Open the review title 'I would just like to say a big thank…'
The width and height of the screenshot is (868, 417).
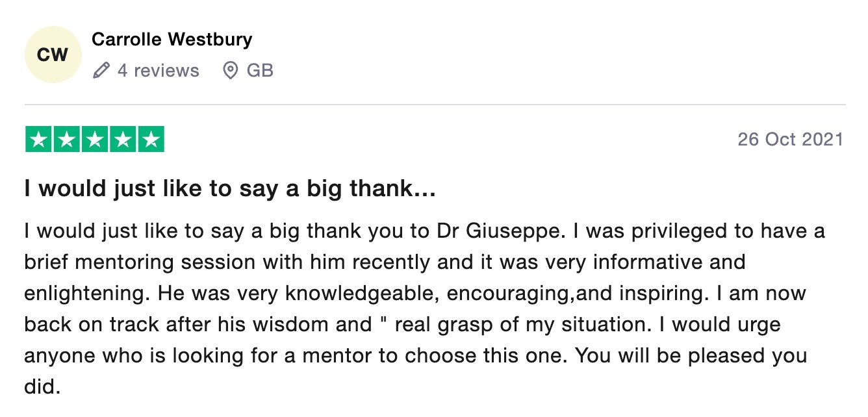230,190
